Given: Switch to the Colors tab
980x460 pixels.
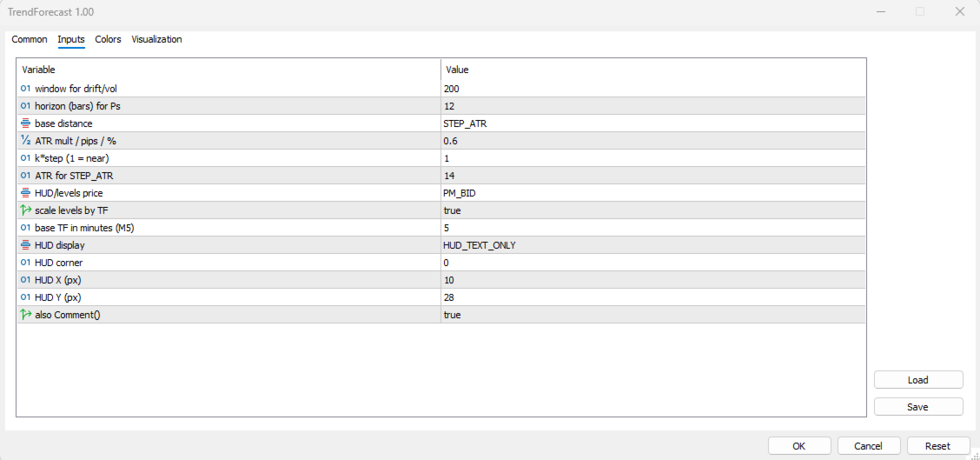Looking at the screenshot, I should click(x=108, y=39).
